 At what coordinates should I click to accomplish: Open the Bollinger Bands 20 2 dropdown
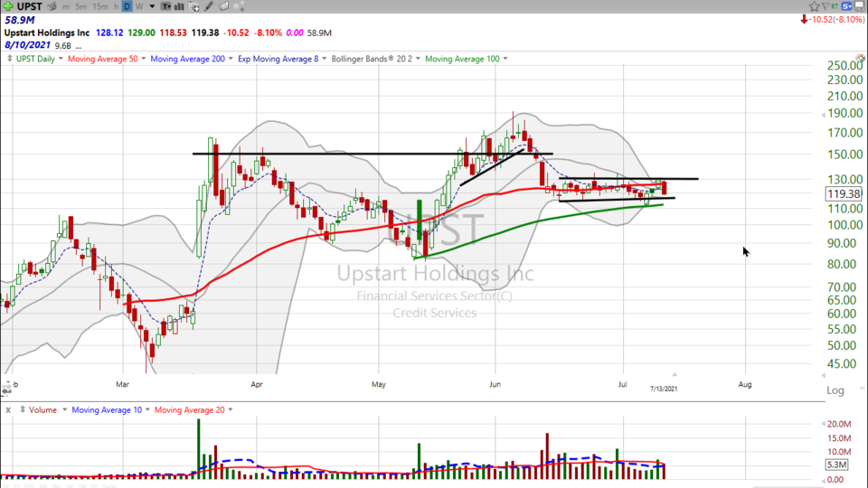coord(418,59)
